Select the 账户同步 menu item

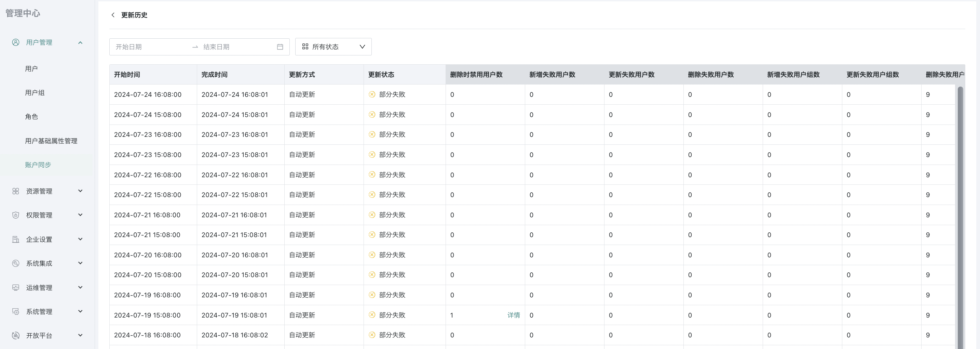coord(38,165)
